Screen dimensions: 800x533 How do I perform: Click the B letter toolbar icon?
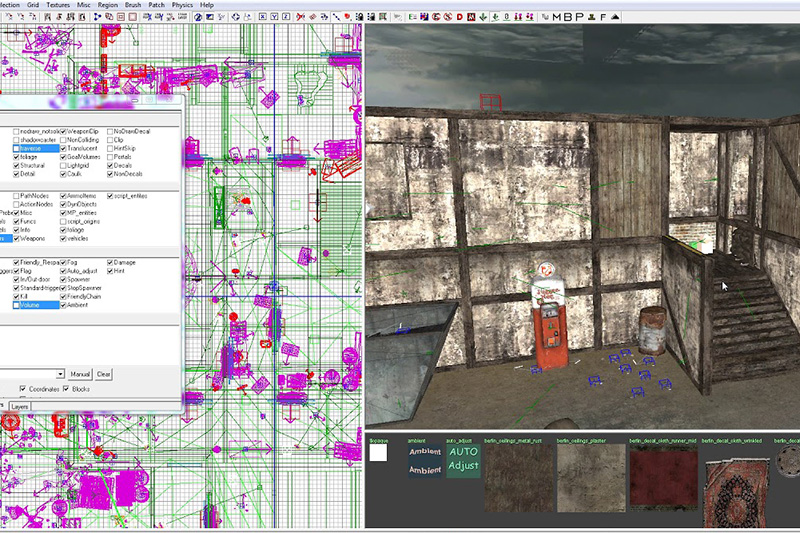tap(568, 17)
